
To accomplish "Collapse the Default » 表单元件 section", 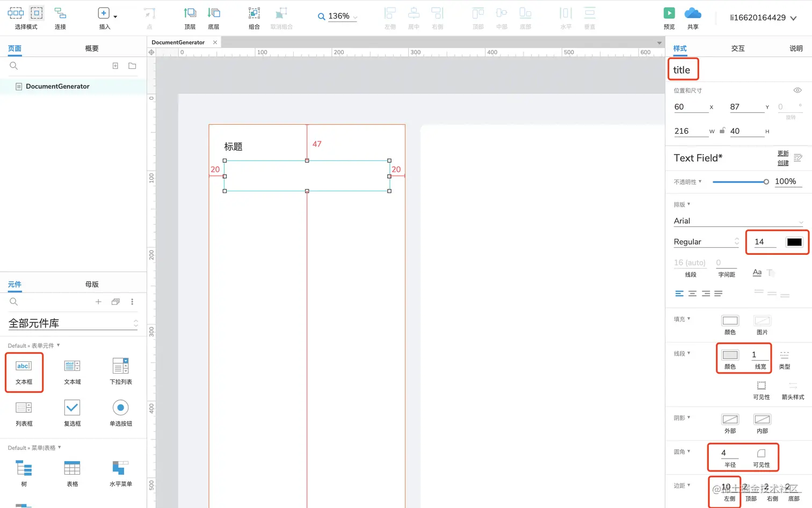I will [59, 345].
